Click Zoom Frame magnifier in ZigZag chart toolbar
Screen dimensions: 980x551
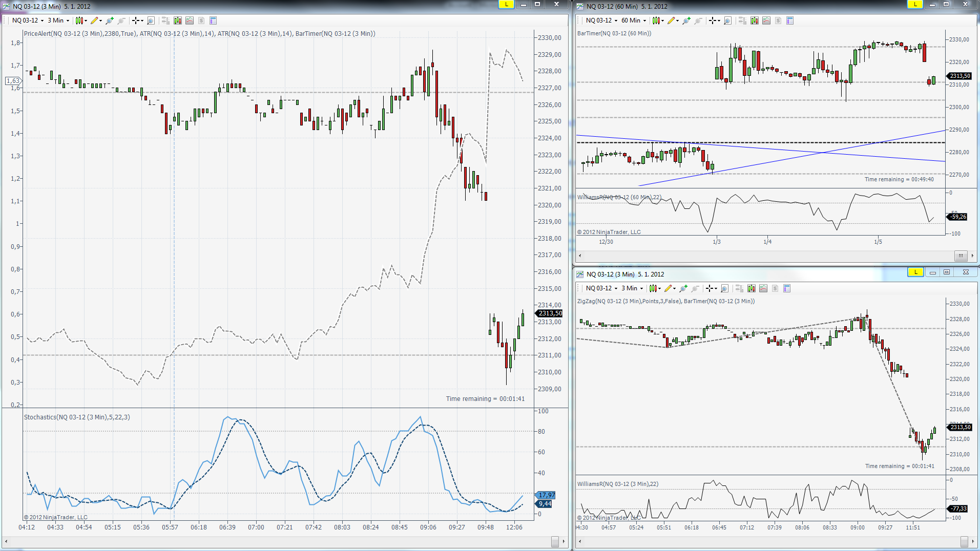click(724, 288)
